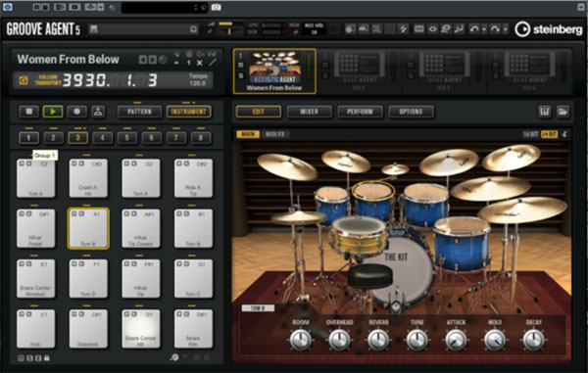Open the OPTIONS page

pos(411,112)
